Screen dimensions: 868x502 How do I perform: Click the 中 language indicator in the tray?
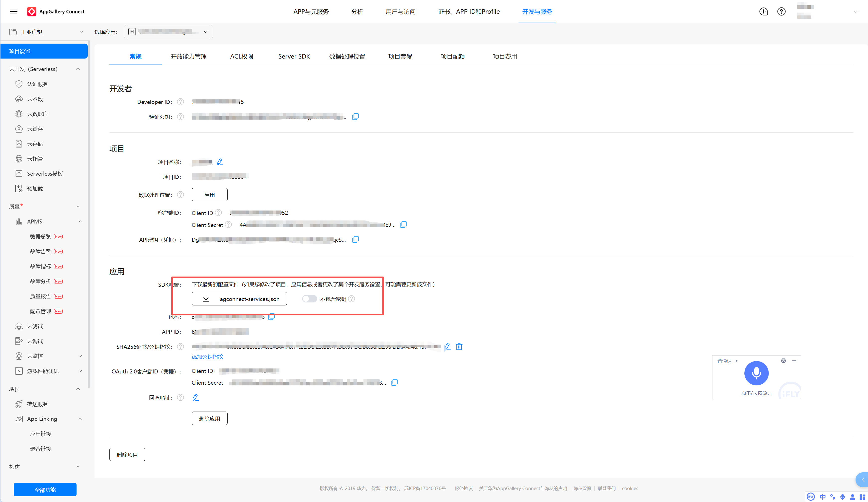point(822,497)
